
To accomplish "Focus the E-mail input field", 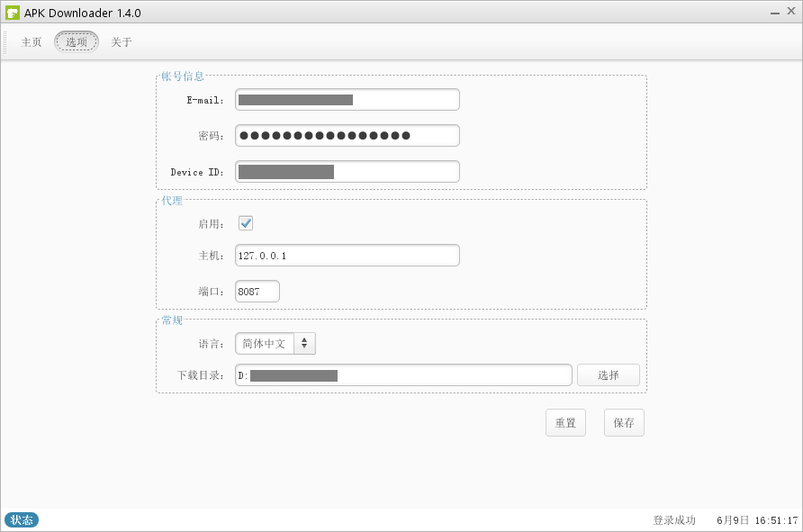I will [x=347, y=100].
